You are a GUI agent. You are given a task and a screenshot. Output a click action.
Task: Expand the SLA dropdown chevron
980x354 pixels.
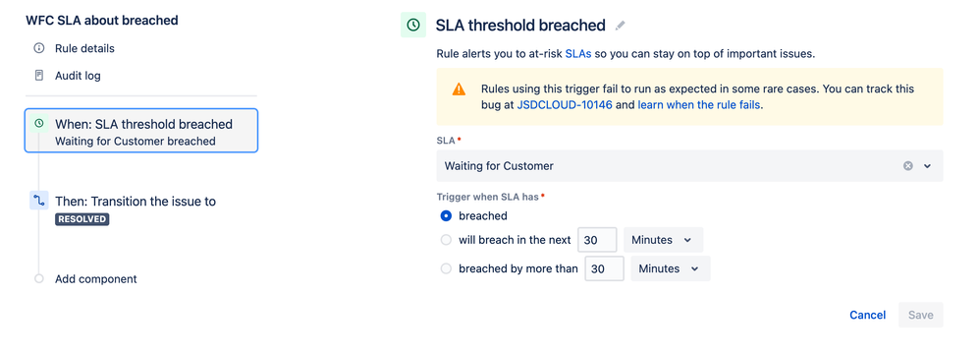point(928,166)
